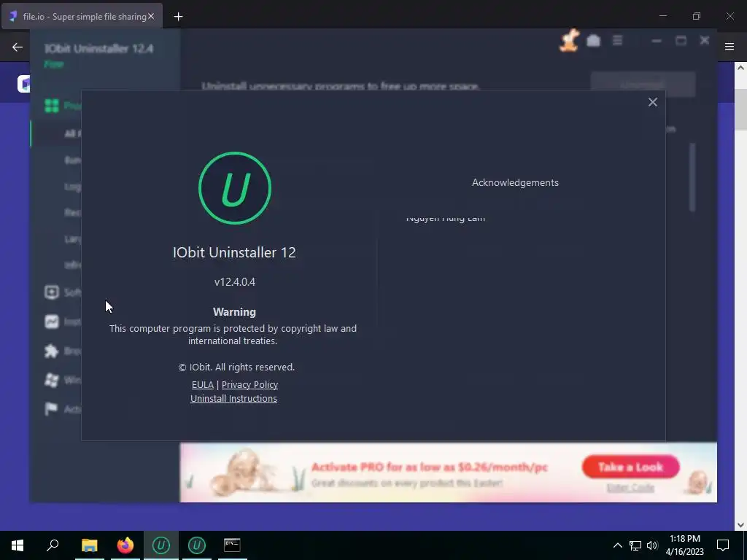Viewport: 747px width, 560px height.
Task: Click the IObit Uninstaller 12 title text
Action: click(234, 252)
